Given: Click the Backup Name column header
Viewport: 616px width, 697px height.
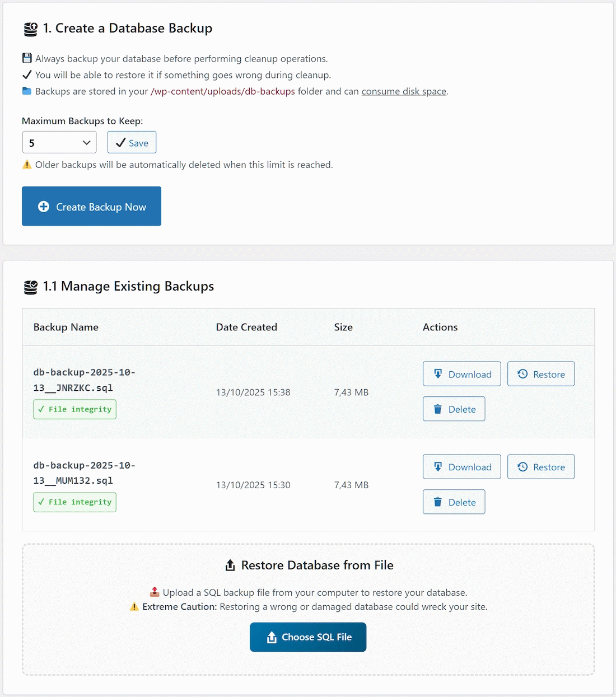Looking at the screenshot, I should coord(66,327).
